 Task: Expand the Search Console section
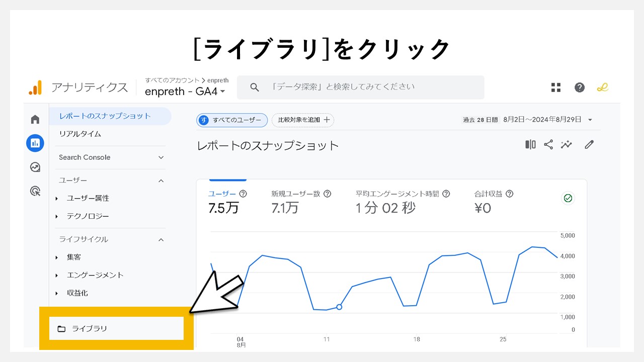160,157
